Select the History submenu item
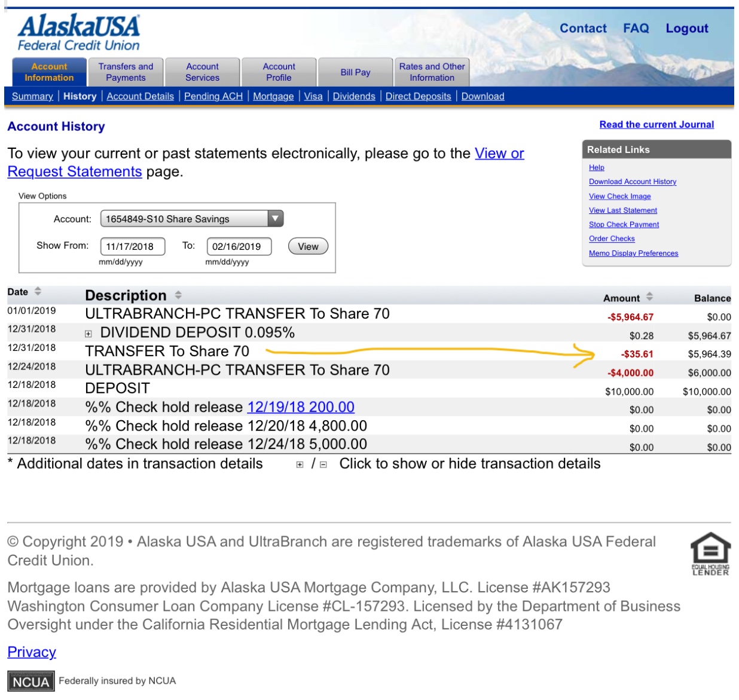This screenshot has height=700, width=739. (80, 96)
